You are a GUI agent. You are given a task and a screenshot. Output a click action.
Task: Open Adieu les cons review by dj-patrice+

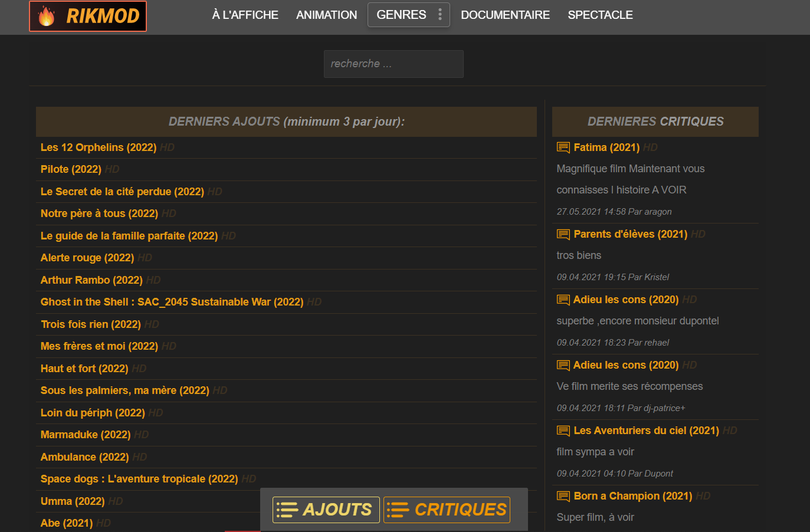pyautogui.click(x=626, y=365)
